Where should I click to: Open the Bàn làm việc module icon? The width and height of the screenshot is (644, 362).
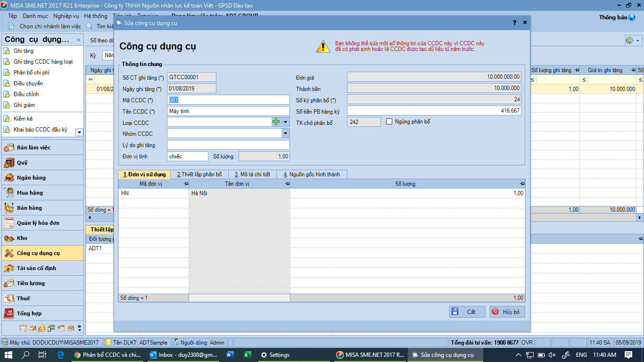9,148
